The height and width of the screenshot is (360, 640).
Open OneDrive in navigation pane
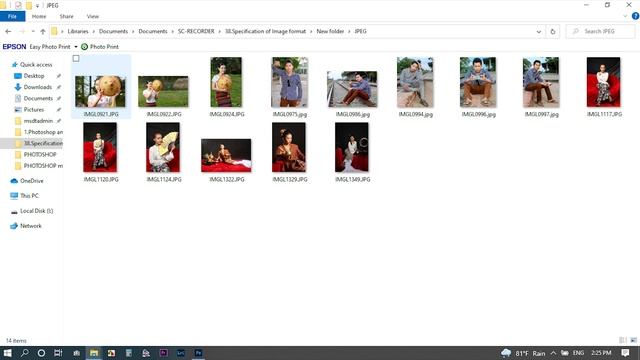(32, 181)
